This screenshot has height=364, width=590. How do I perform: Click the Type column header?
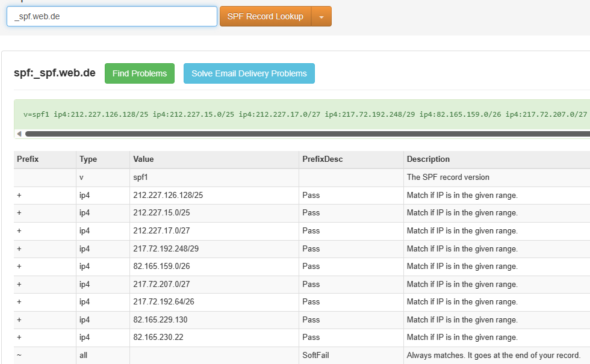(x=88, y=159)
